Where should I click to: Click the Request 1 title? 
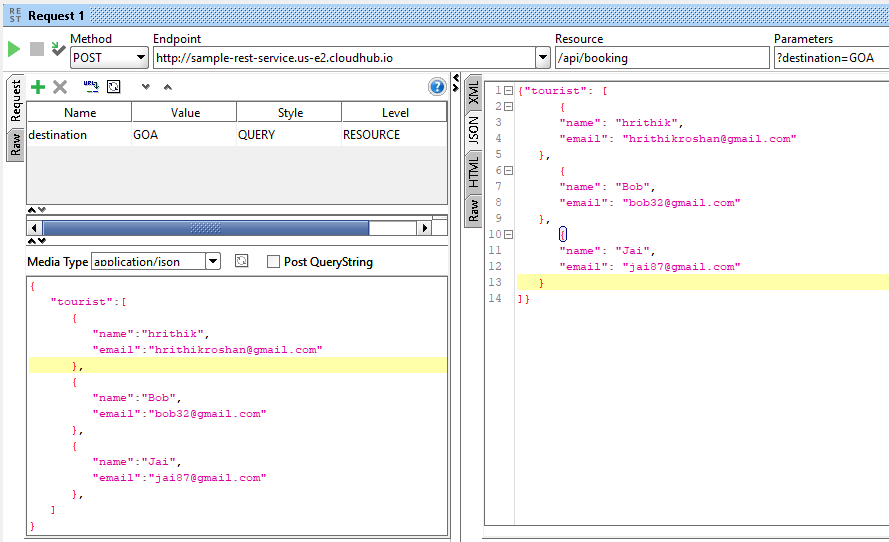click(x=56, y=16)
